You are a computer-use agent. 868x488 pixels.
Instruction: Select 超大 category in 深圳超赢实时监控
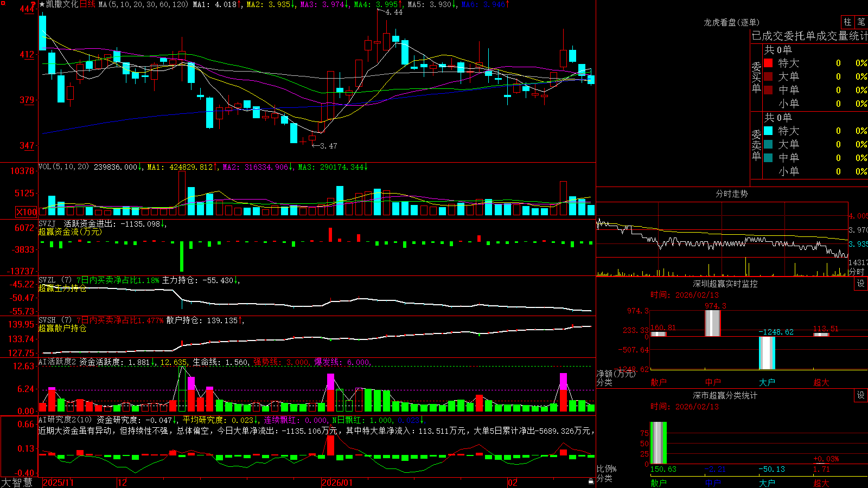click(821, 382)
